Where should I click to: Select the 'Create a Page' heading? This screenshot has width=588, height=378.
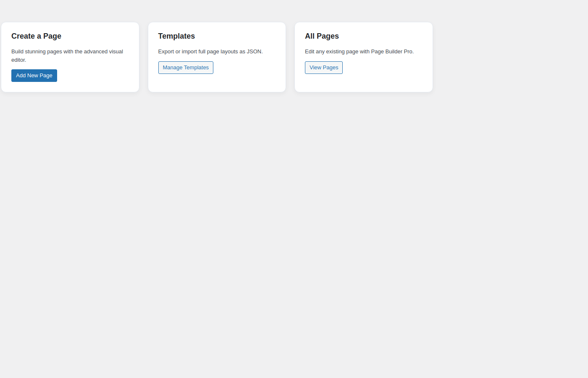(37, 36)
